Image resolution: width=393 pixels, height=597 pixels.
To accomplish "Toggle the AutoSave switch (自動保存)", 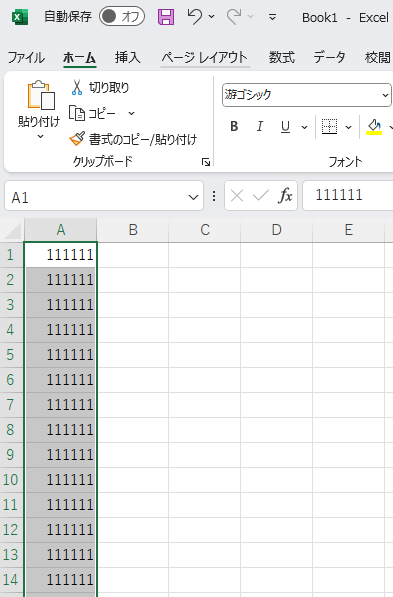I will (x=122, y=16).
